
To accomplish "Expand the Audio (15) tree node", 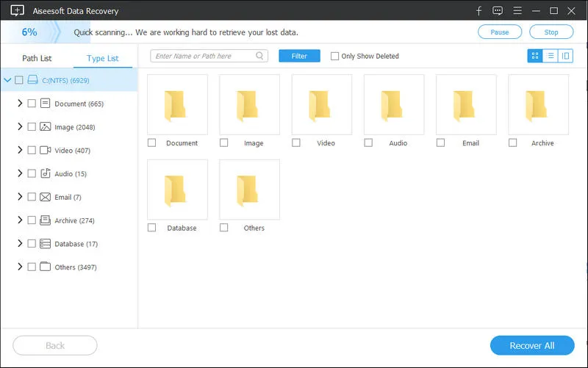I will (x=20, y=173).
